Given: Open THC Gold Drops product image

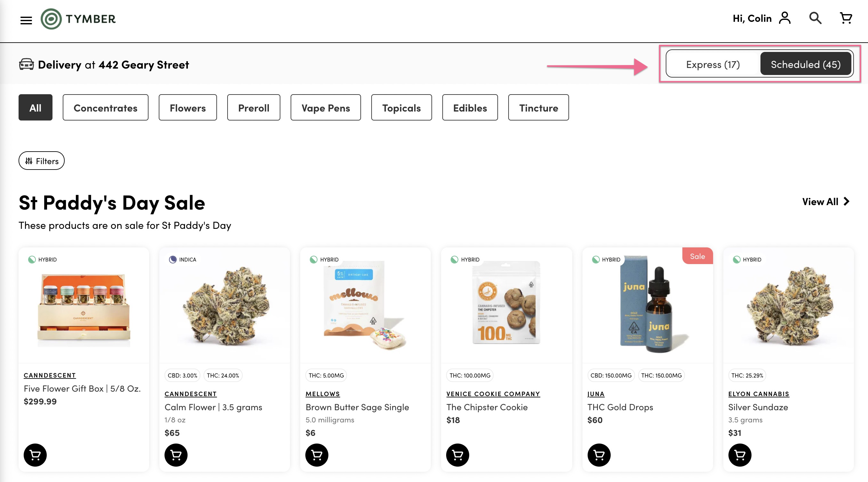Looking at the screenshot, I should coord(647,305).
